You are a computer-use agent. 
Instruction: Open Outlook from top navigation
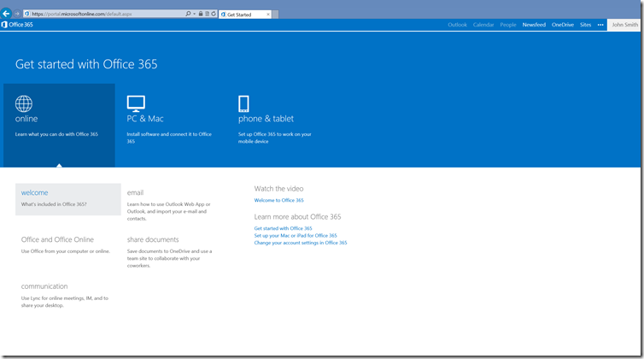457,25
